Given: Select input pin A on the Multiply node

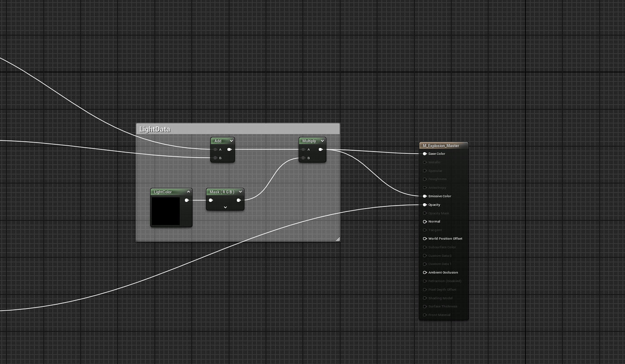Looking at the screenshot, I should click(x=303, y=149).
